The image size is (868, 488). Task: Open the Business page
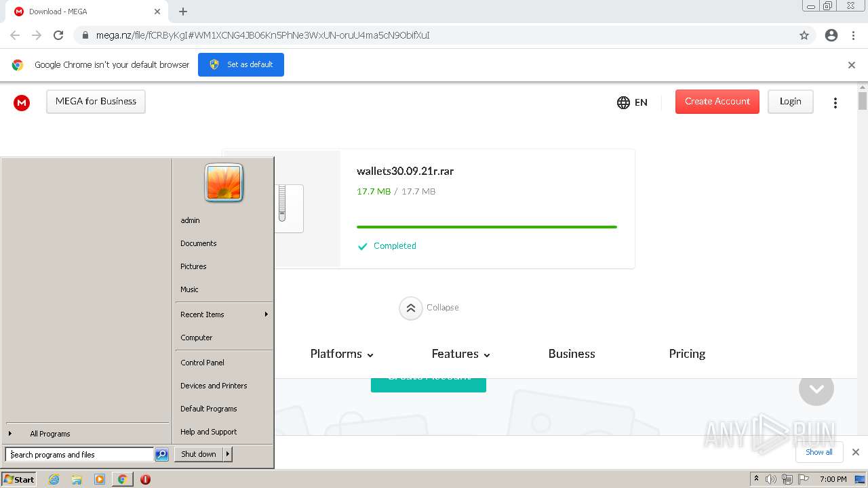(x=572, y=354)
